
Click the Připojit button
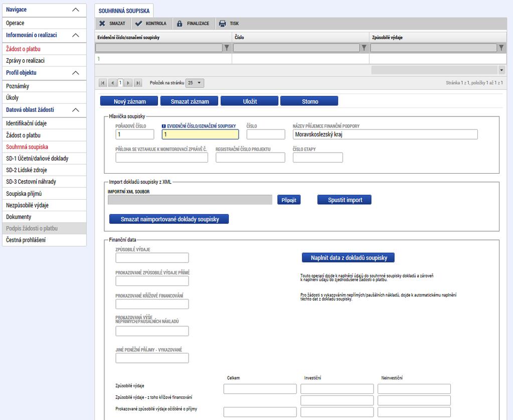pyautogui.click(x=289, y=200)
